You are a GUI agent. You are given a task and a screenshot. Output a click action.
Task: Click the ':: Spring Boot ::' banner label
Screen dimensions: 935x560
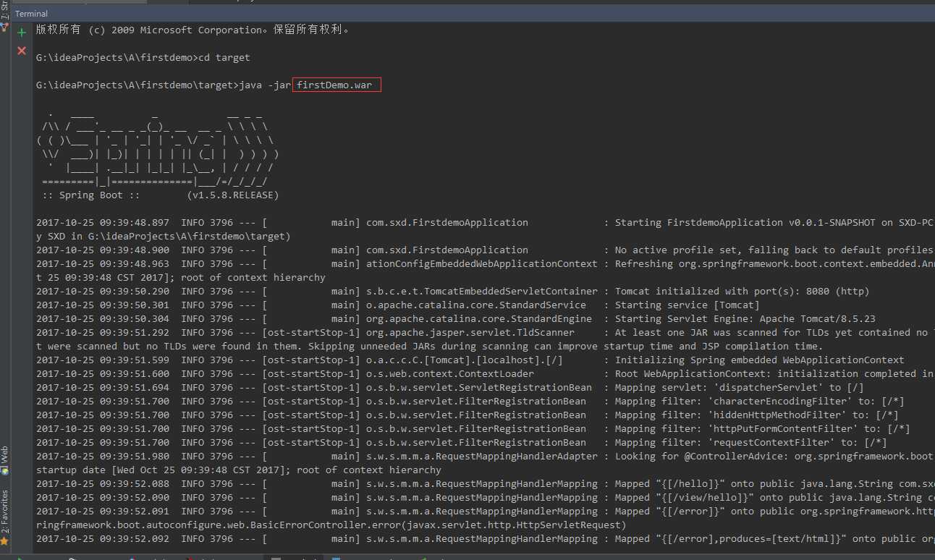pos(91,195)
